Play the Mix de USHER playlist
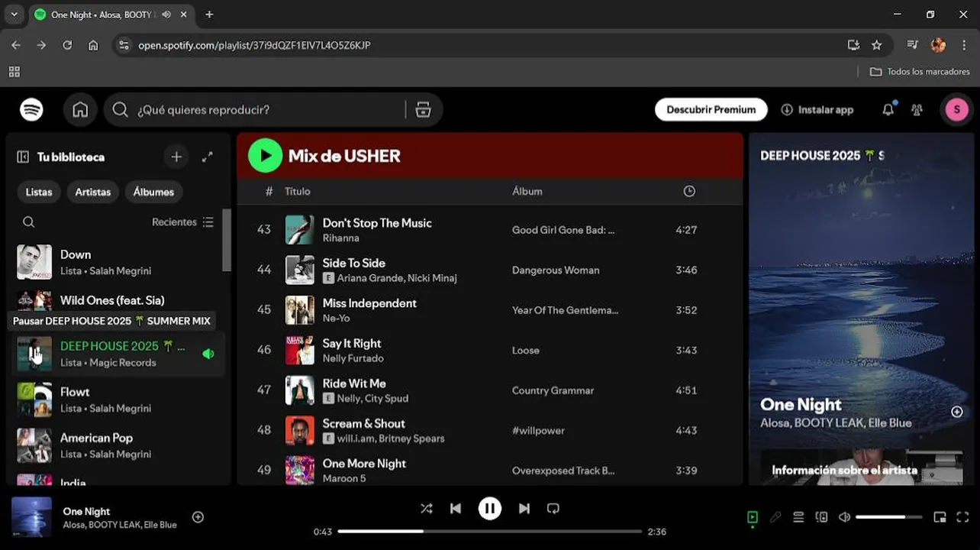 [x=265, y=156]
